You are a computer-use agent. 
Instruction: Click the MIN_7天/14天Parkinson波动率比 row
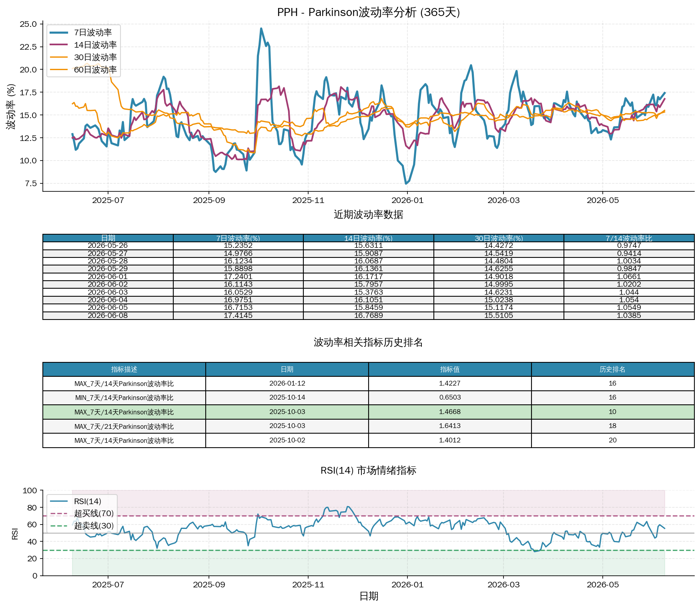[368, 398]
